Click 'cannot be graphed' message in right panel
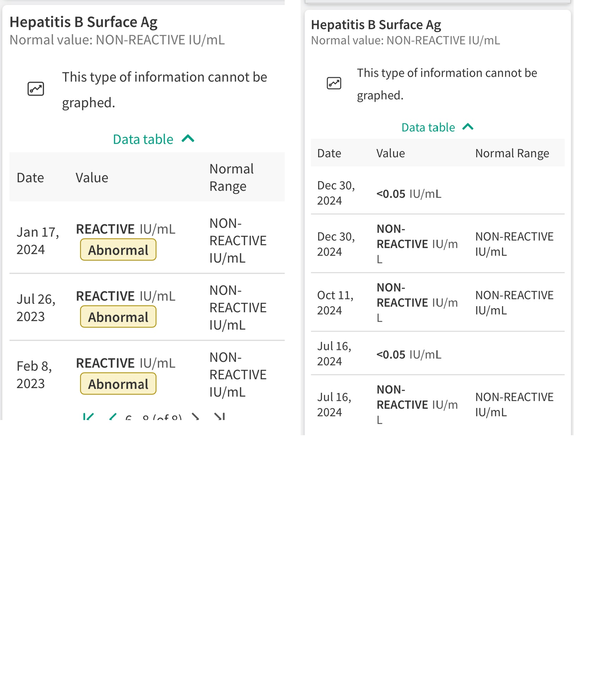 point(447,84)
